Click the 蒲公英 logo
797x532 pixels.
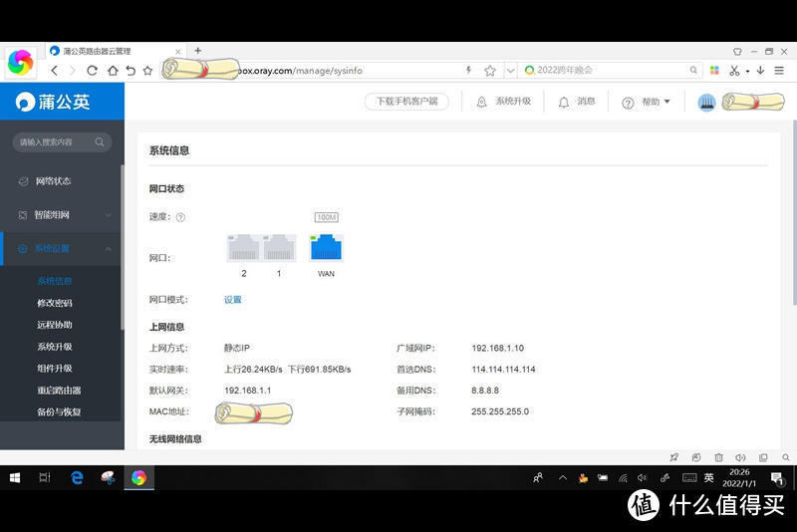53,102
